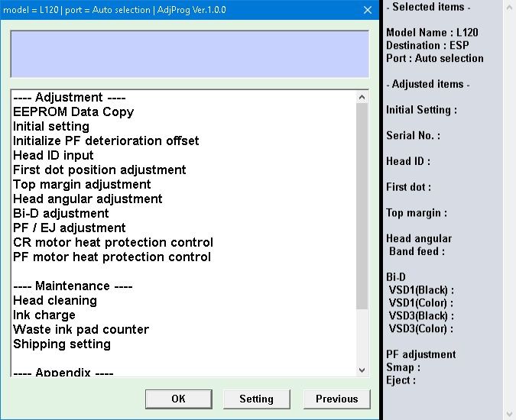Click the Head ID : label in side panel
Screen dimensions: 516x420
(x=408, y=161)
